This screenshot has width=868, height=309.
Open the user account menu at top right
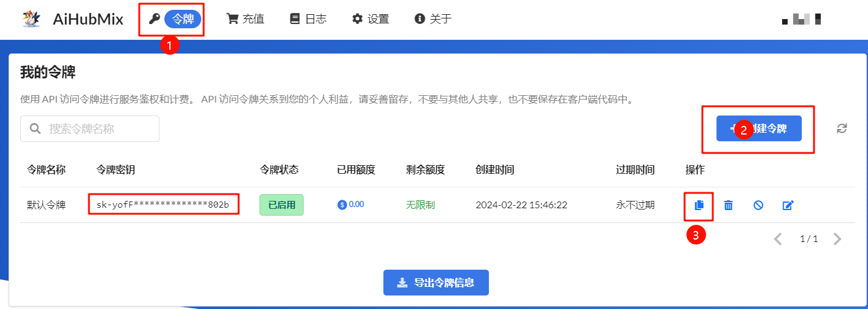[802, 19]
